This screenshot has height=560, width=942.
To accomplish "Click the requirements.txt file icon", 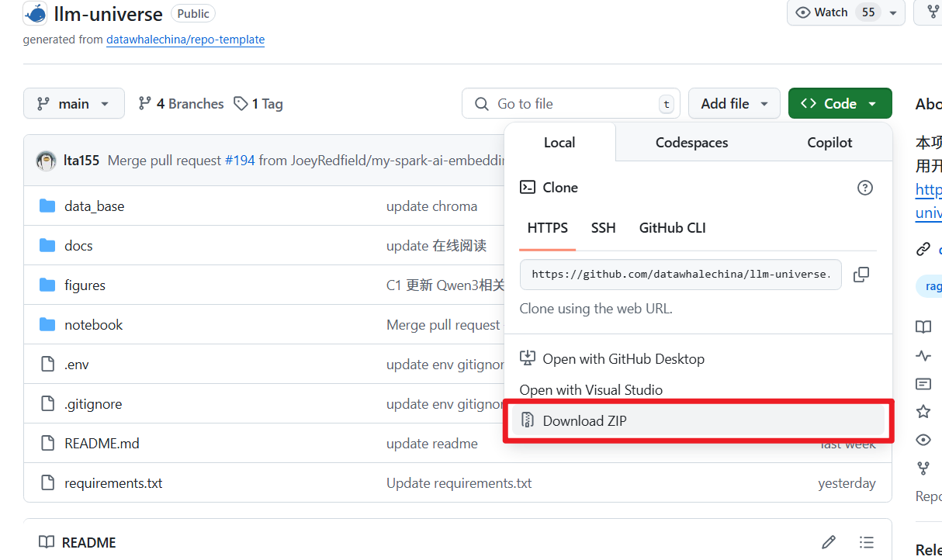I will (x=47, y=482).
